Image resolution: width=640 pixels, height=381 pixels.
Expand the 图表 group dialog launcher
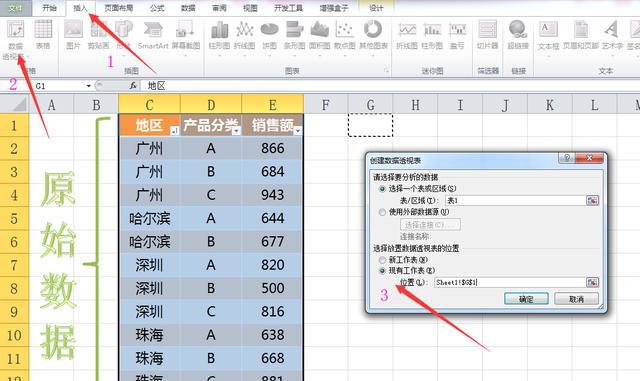pos(386,71)
